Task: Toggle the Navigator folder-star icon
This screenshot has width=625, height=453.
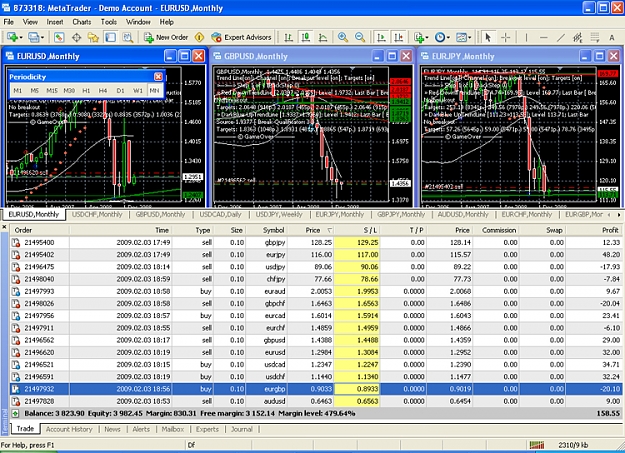Action: click(93, 37)
